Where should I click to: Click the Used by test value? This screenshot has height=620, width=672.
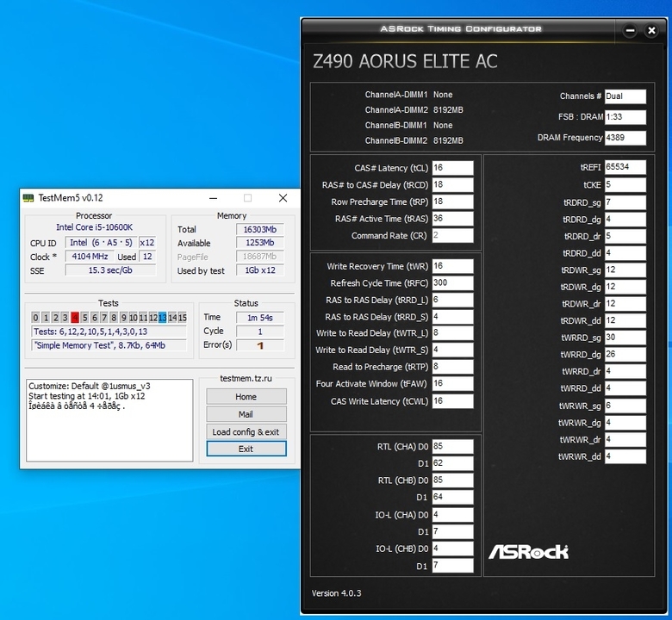click(x=260, y=270)
